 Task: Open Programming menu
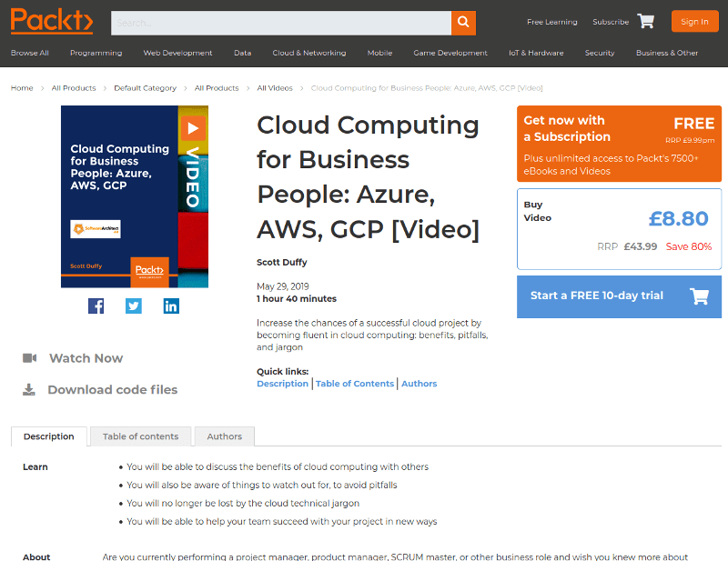[x=96, y=53]
